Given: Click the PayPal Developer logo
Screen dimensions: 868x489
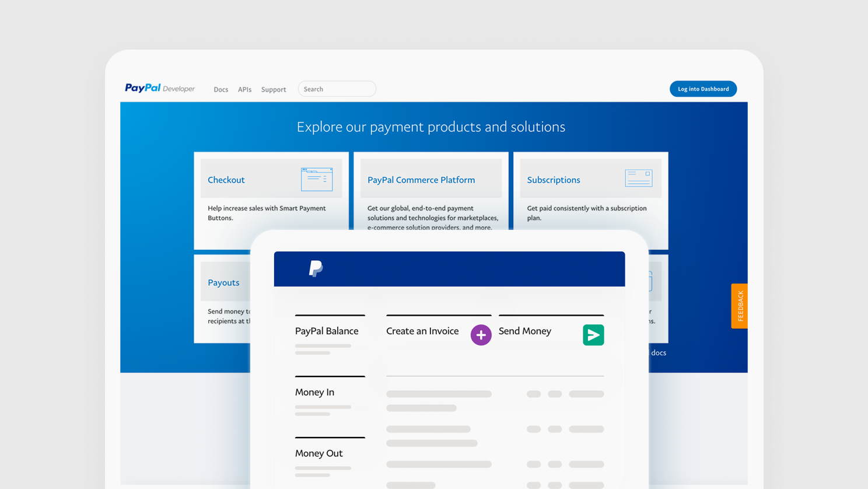Looking at the screenshot, I should click(x=160, y=89).
